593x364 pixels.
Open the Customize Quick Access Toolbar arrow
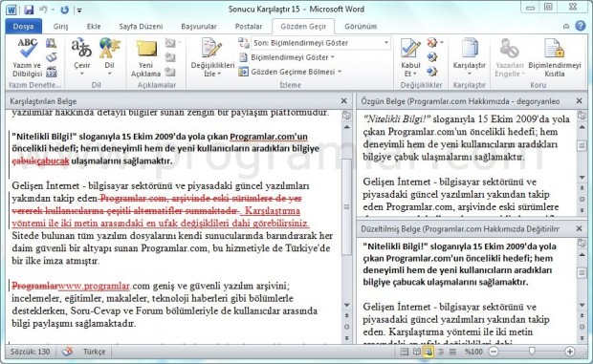pos(79,11)
